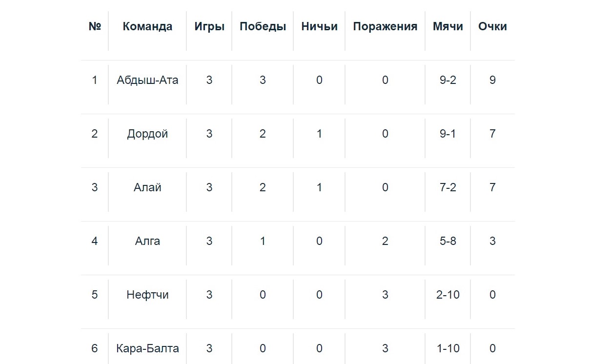Select the Нефтчи team name
This screenshot has width=610, height=364.
click(x=147, y=295)
